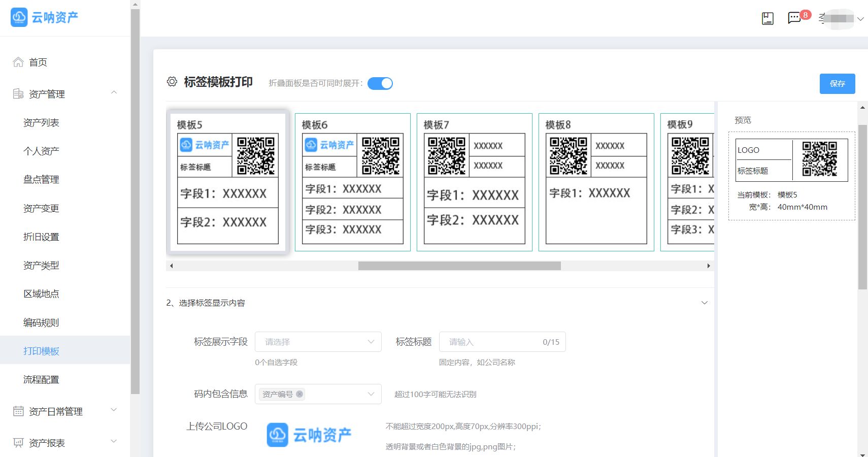Screen dimensions: 868x457
Task: Click uploaded 云纳资产 company logo image
Action: (x=309, y=435)
